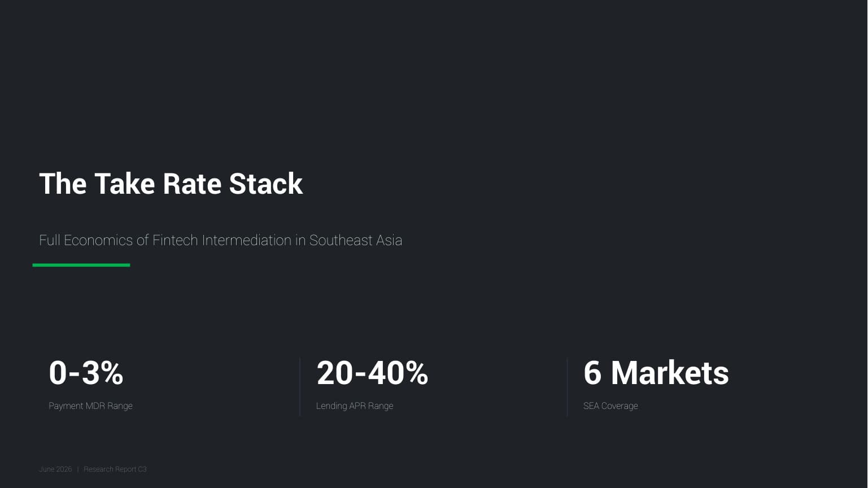Click the vertical divider left of '6 Markets'
Image resolution: width=868 pixels, height=488 pixels.
click(567, 387)
